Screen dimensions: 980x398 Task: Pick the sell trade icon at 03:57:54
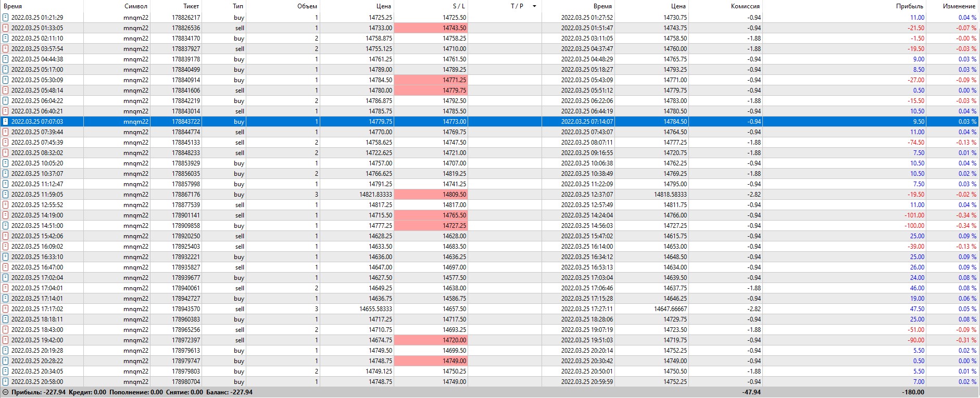[x=6, y=49]
